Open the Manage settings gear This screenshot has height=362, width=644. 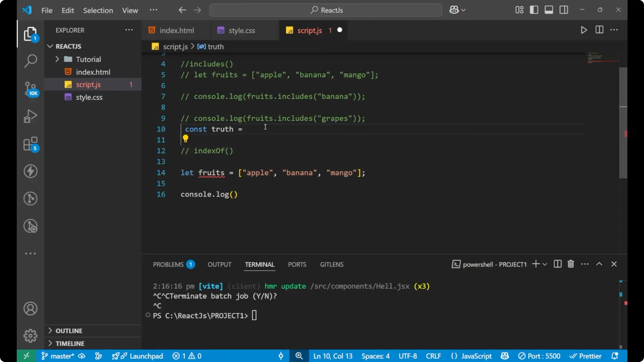click(30, 336)
